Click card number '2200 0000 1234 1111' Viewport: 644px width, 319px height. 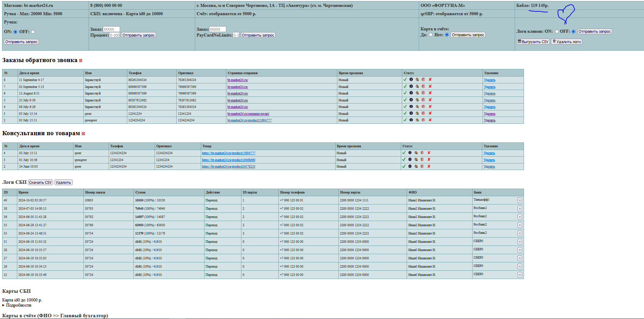[354, 200]
